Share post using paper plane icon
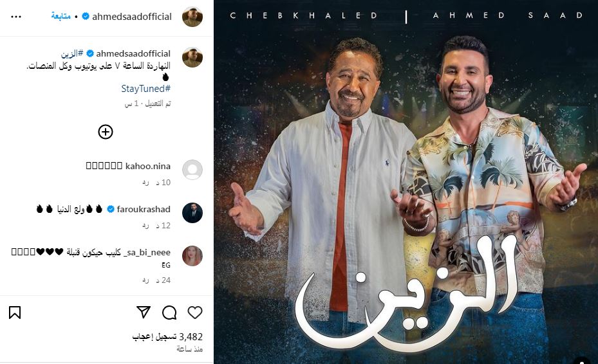598x364 pixels. pyautogui.click(x=144, y=312)
